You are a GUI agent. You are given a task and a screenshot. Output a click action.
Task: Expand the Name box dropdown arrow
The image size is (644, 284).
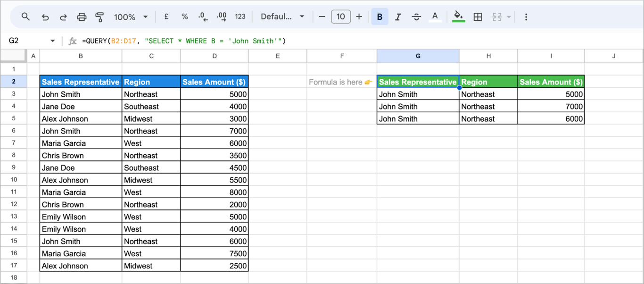tap(52, 41)
